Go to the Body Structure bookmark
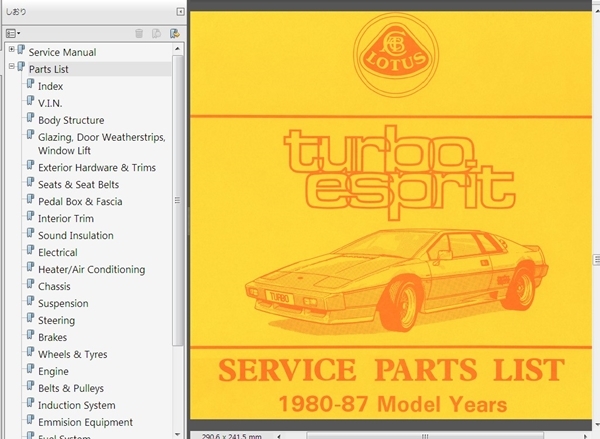The image size is (600, 439). point(71,120)
